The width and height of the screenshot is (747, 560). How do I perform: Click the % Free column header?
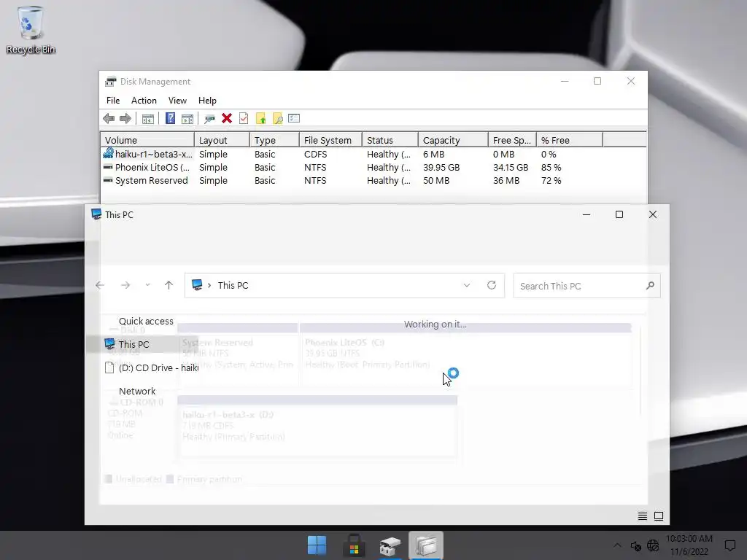569,140
